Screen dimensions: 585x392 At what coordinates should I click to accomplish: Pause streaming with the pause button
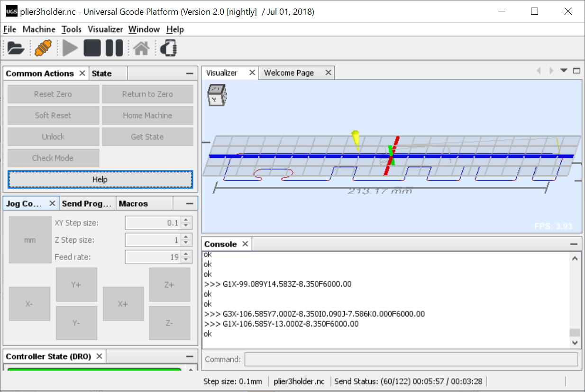[x=114, y=48]
